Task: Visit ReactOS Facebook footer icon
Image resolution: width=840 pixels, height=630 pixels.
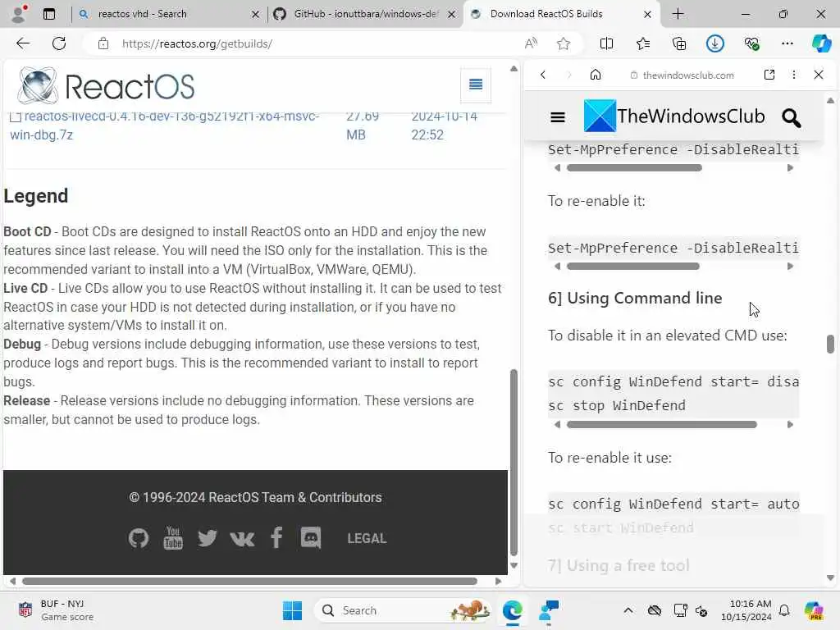Action: [x=276, y=538]
